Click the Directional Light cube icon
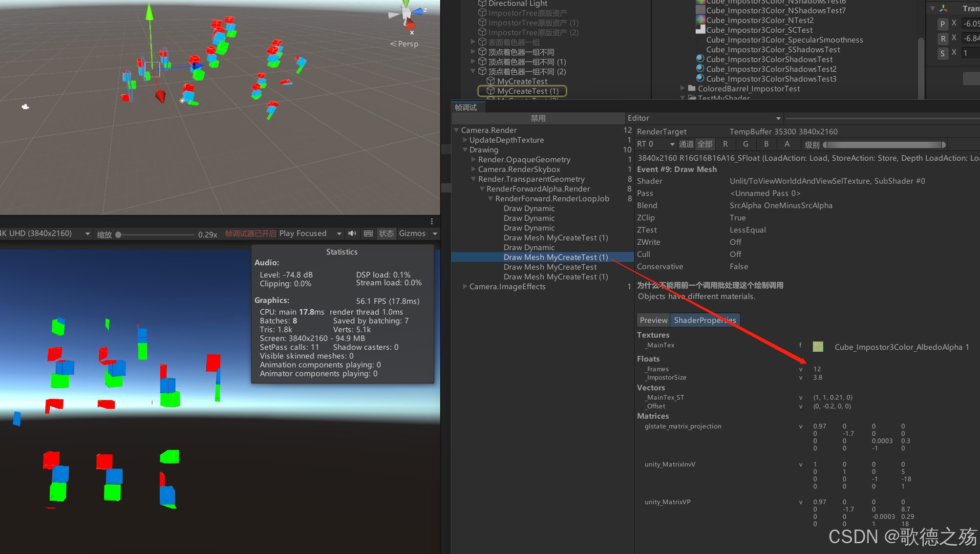The image size is (980, 554). (482, 3)
